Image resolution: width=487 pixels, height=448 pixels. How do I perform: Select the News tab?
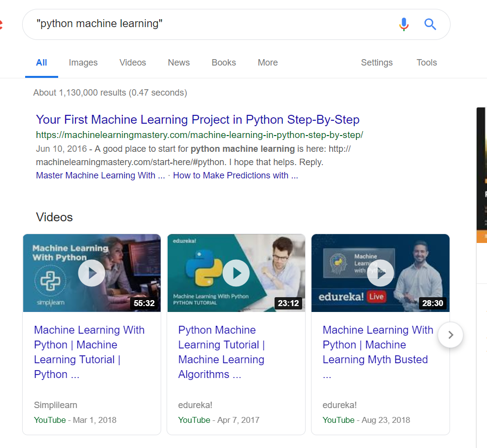(x=178, y=63)
